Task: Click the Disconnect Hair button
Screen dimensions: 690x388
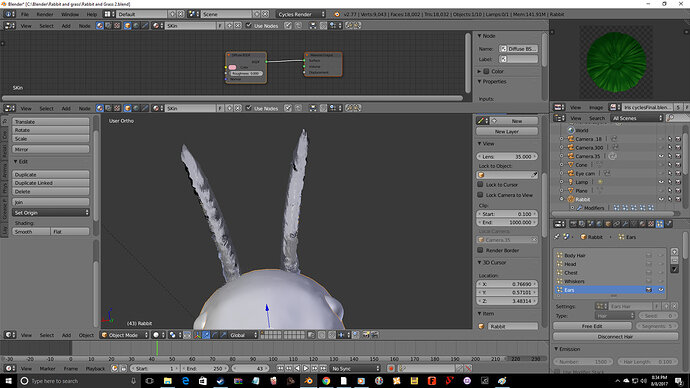Action: point(615,337)
